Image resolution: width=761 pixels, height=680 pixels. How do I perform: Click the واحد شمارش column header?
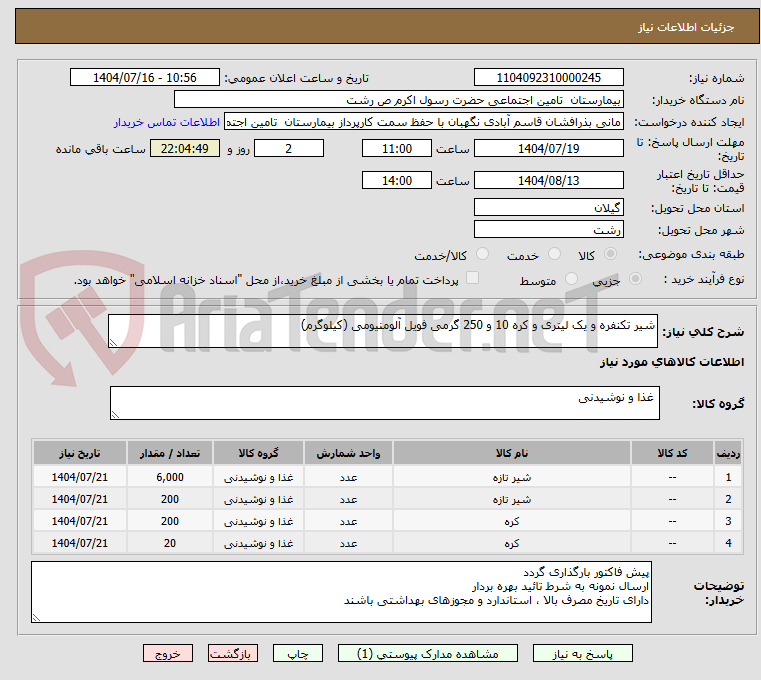coord(348,453)
